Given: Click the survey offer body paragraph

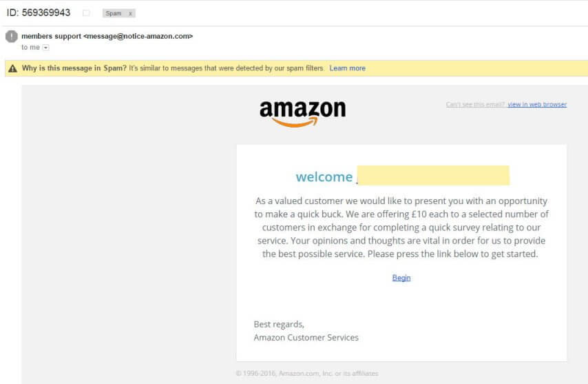Looking at the screenshot, I should tap(401, 228).
